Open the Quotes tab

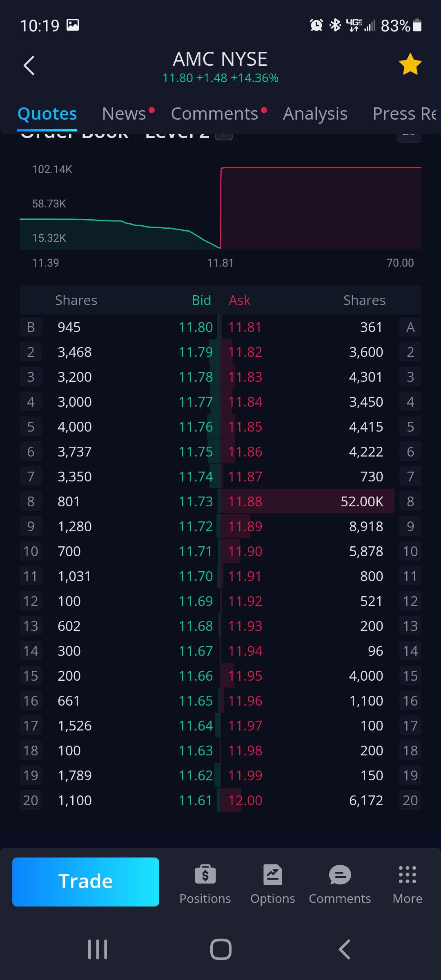pos(47,114)
